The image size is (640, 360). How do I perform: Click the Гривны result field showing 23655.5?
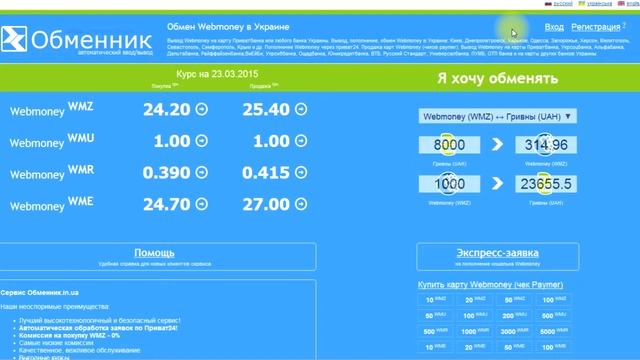click(546, 184)
